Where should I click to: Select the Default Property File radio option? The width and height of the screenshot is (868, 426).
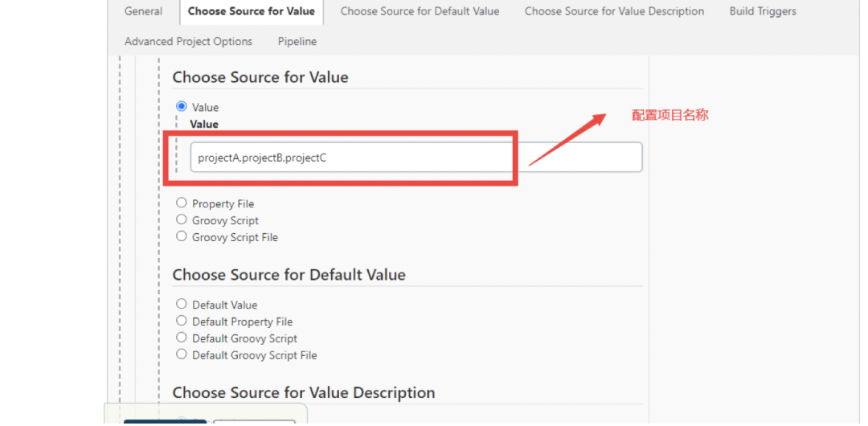[x=182, y=321]
